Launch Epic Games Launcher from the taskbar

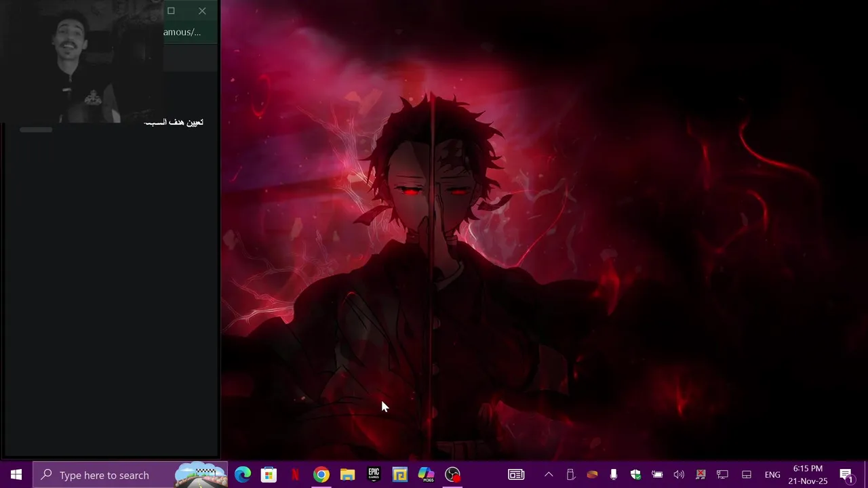[374, 475]
